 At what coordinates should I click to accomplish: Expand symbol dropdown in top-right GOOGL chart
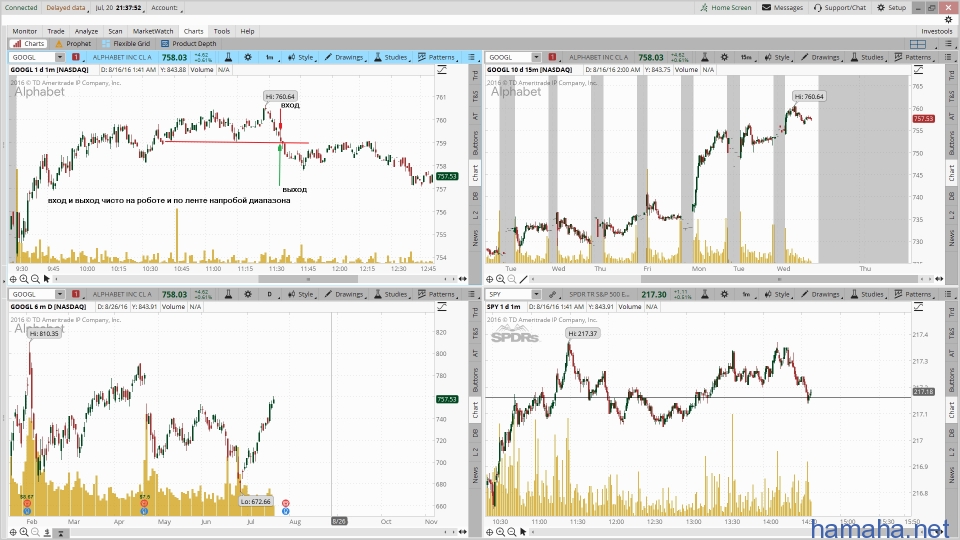[x=536, y=57]
